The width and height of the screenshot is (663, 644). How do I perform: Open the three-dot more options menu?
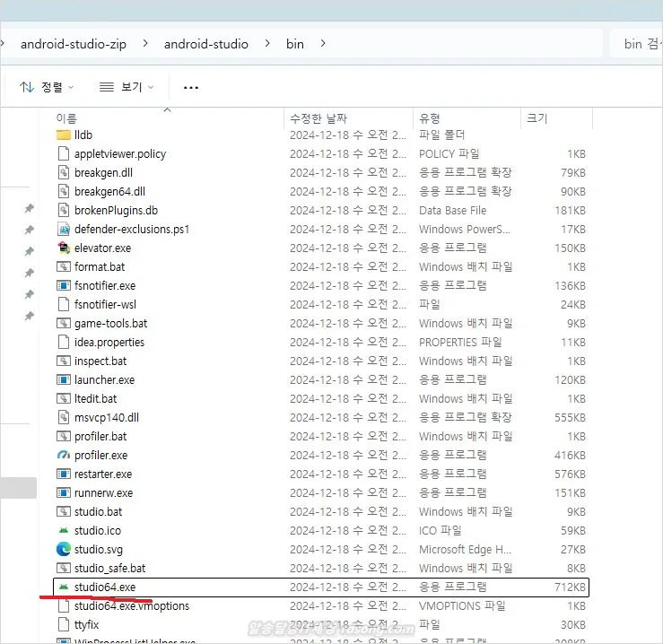190,88
